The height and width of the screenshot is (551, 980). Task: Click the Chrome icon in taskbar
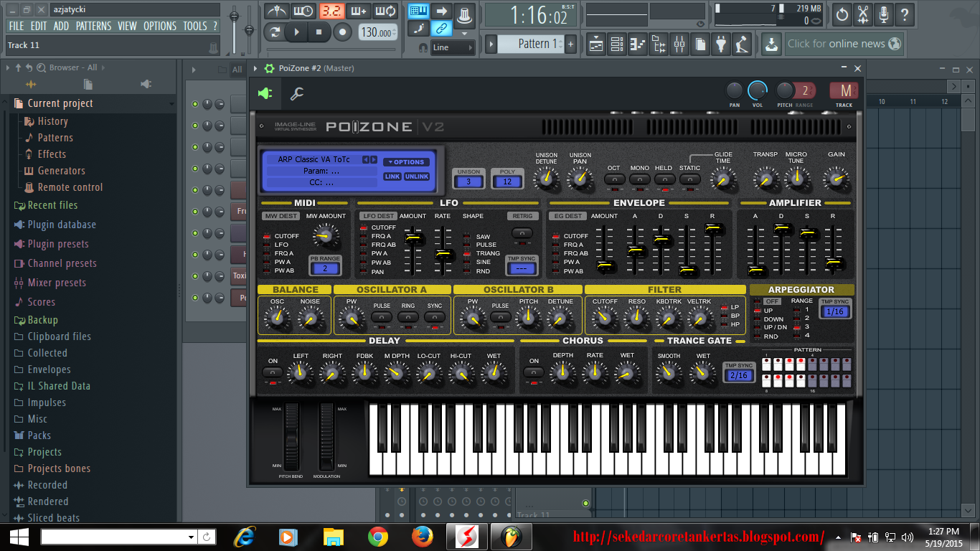[x=378, y=537]
